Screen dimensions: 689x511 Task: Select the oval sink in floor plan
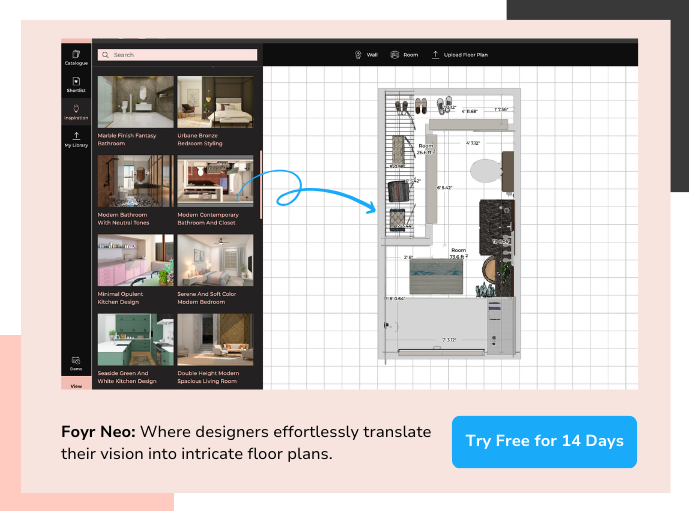point(486,170)
